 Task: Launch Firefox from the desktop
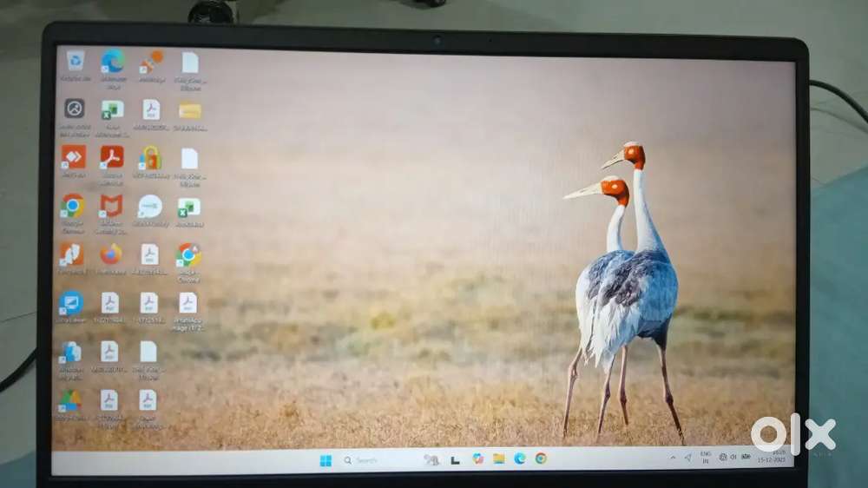coord(111,255)
